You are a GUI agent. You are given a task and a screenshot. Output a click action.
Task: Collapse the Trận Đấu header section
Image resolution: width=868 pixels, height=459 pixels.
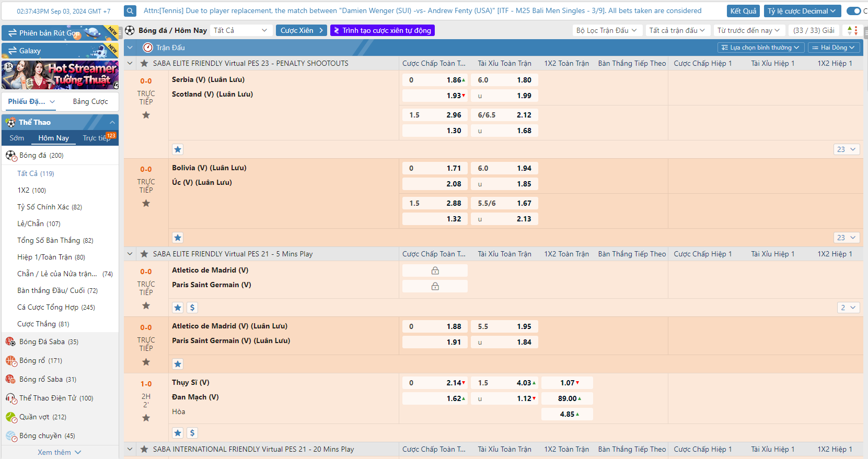click(130, 48)
